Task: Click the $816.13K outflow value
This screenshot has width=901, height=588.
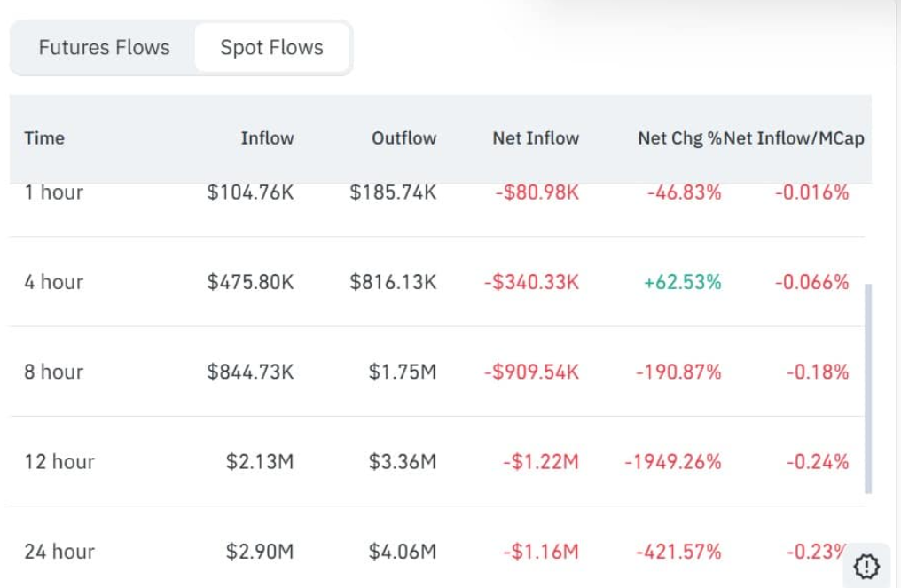Action: (393, 282)
